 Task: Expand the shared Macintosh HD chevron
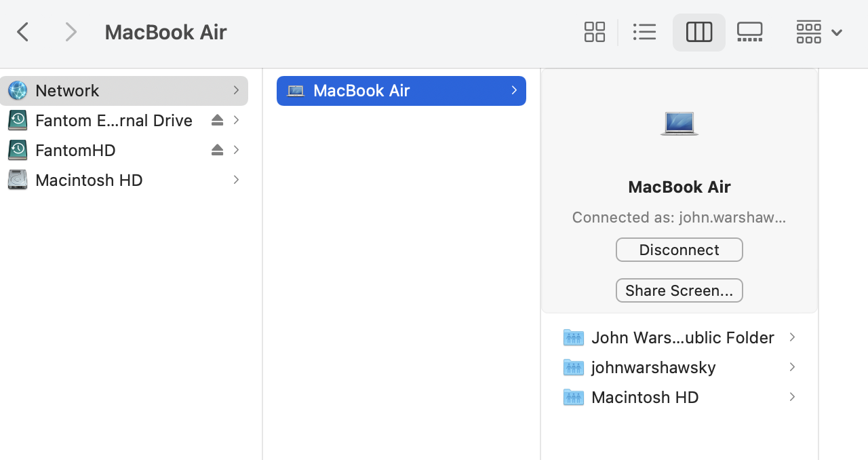pyautogui.click(x=792, y=397)
